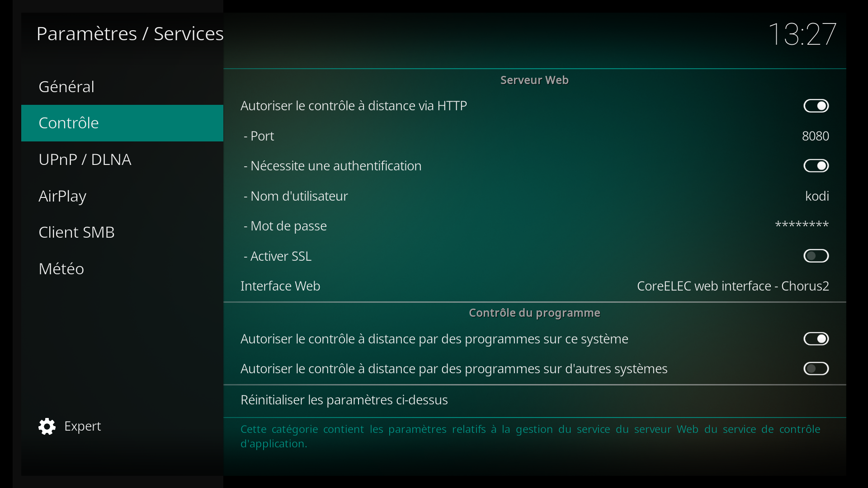The height and width of the screenshot is (488, 868).
Task: Click 'Réinitialiser les paramètres ci-dessus'
Action: (535, 400)
